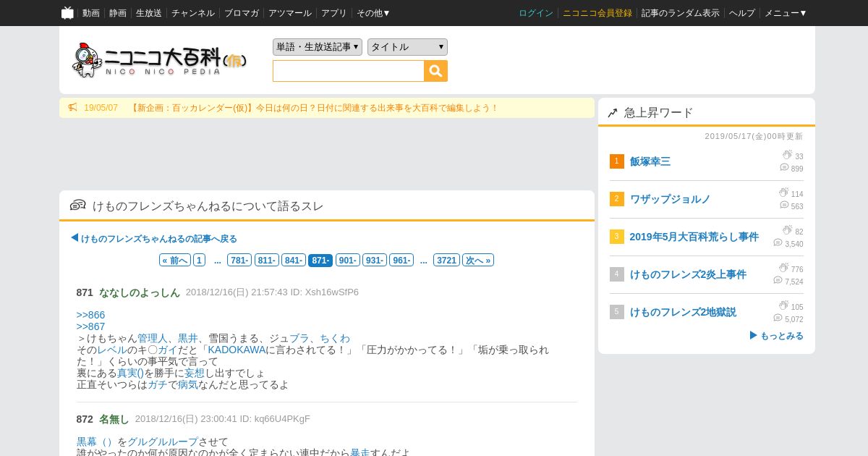Click the comment icon for 飯塚幸三
868x456 pixels.
click(x=784, y=167)
